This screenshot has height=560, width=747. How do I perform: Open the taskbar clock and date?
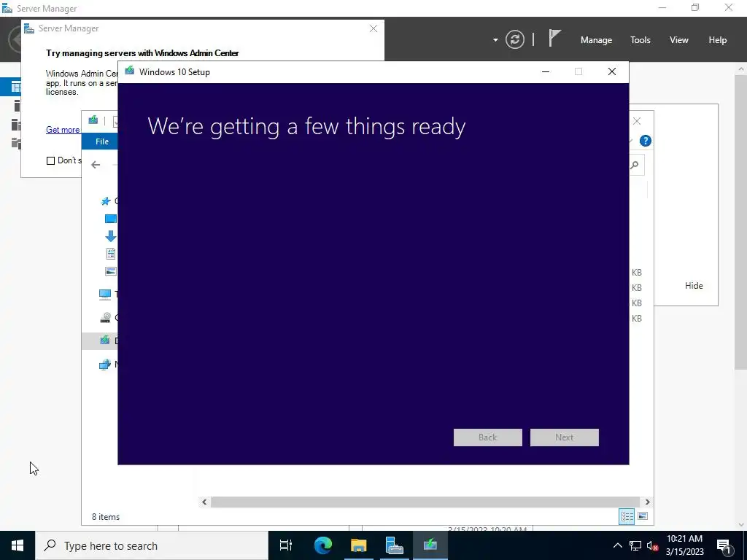click(x=684, y=545)
